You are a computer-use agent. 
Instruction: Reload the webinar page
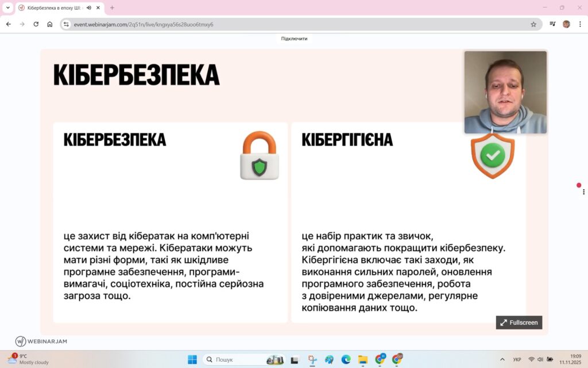tap(36, 24)
